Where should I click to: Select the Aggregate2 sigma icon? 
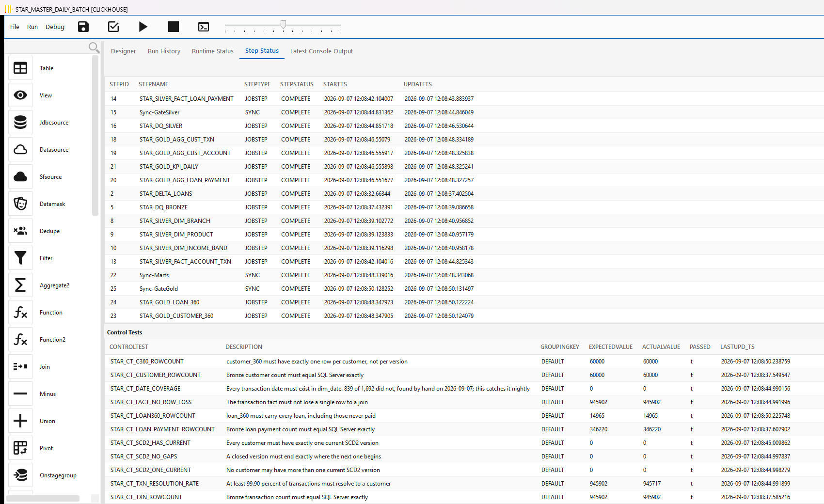point(20,285)
